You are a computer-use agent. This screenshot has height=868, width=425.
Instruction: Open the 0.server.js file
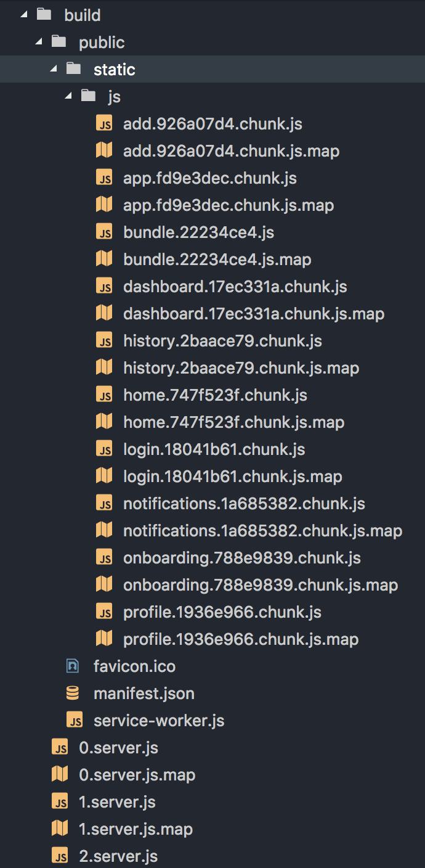click(119, 748)
